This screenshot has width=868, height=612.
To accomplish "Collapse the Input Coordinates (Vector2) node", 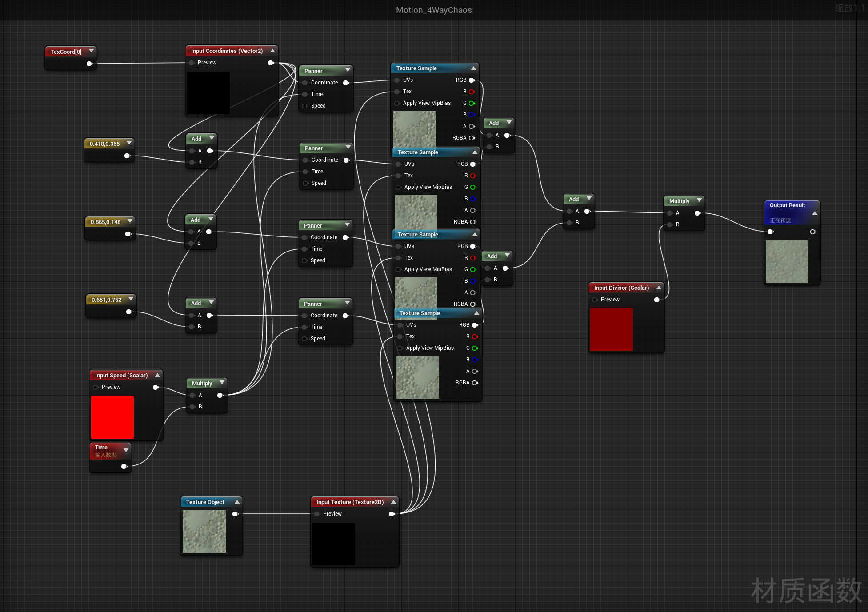I will point(272,51).
